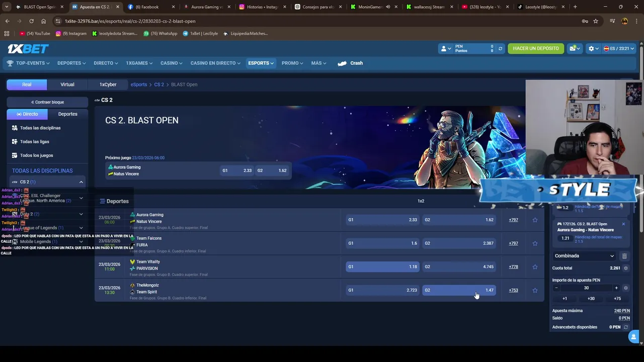Bookmark page with star icon
644x362 pixels.
click(596, 21)
